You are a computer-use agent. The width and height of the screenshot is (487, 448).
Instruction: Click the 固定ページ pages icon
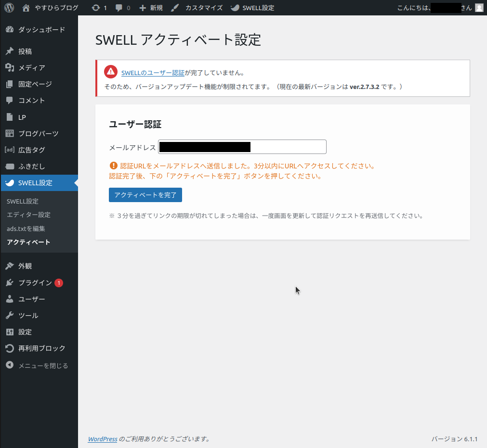pos(10,84)
